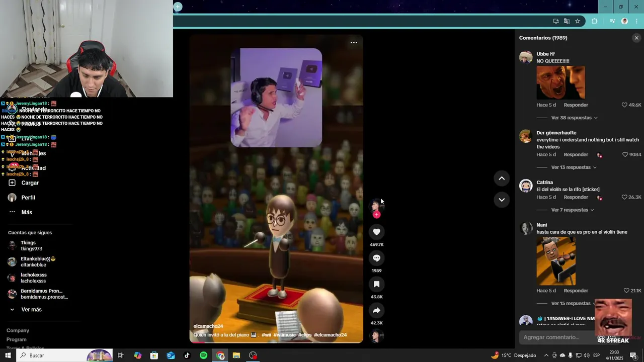Click the Program footer link
This screenshot has width=644, height=362.
(17, 340)
